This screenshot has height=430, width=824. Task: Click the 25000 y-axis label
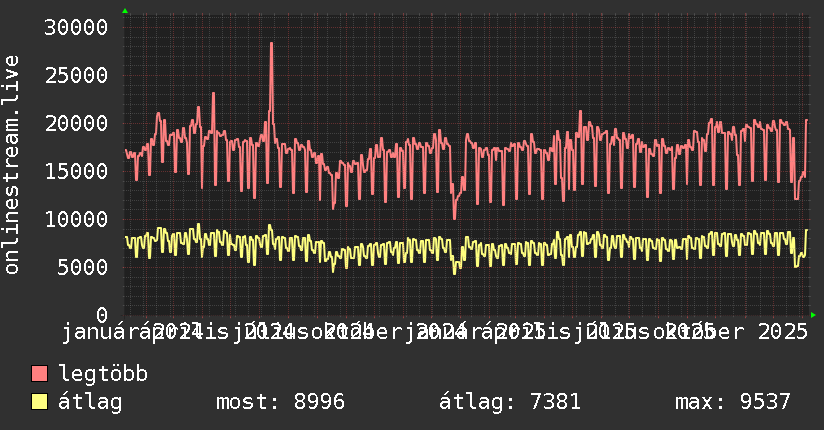click(x=76, y=76)
